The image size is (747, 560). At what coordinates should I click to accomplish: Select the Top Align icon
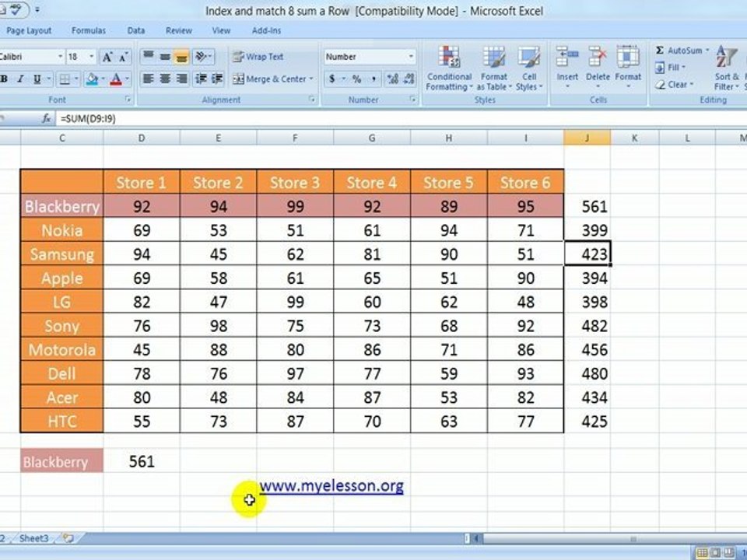tap(149, 57)
